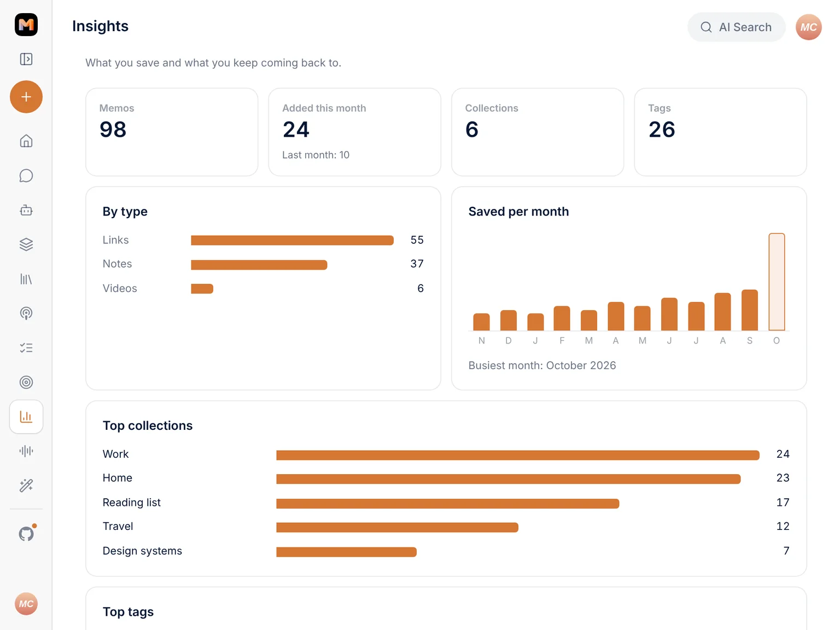Open the audio waveform icon
The image size is (840, 630).
tap(26, 451)
